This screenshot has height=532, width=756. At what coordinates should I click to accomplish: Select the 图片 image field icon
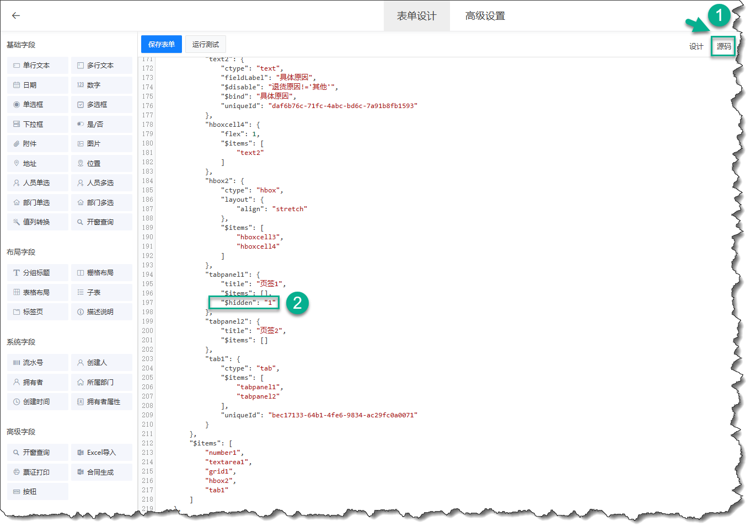pos(81,144)
